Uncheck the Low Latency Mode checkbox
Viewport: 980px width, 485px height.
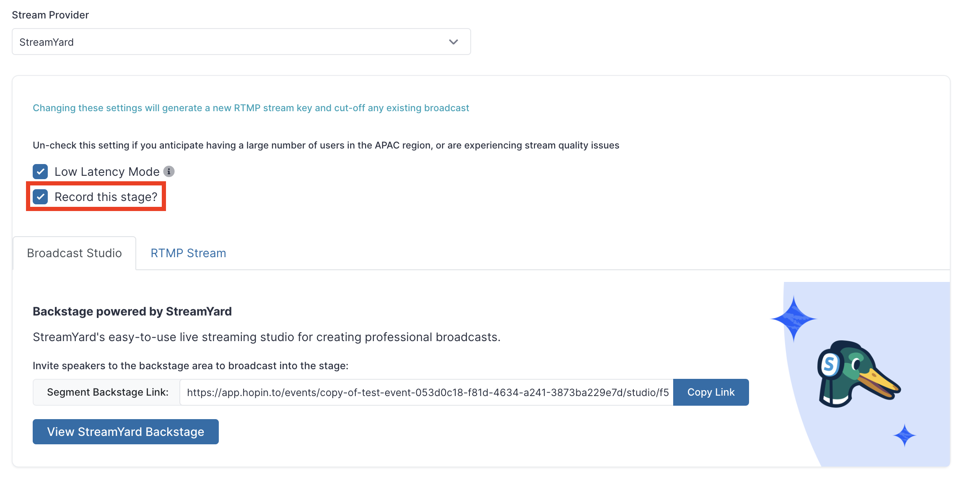(40, 172)
